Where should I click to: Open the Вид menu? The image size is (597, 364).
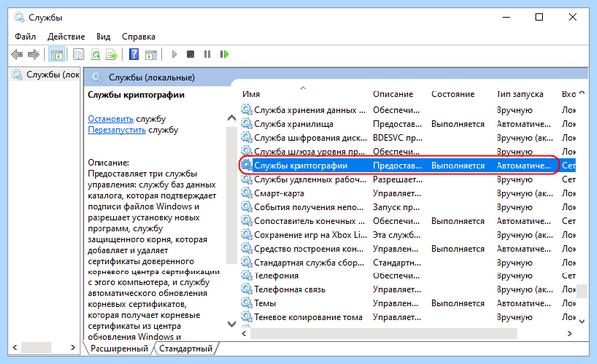(103, 37)
